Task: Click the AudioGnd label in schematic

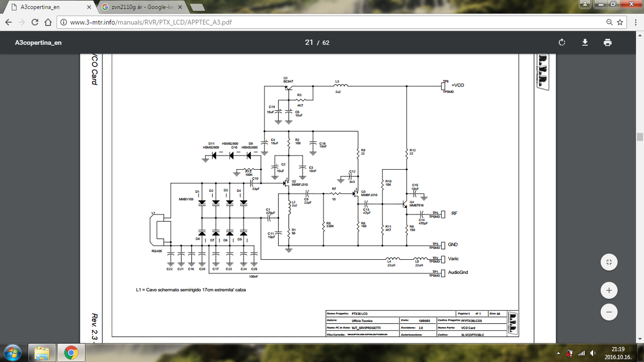Action: click(x=458, y=272)
